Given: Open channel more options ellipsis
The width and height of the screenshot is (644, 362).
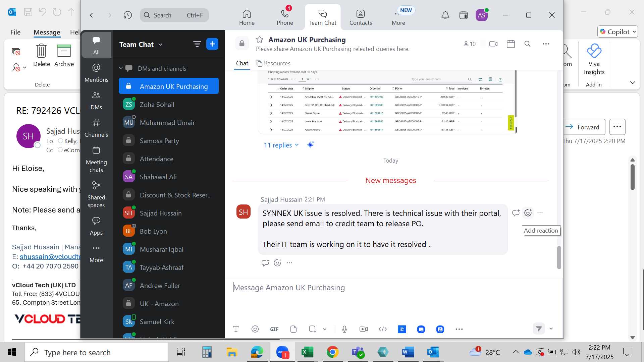Looking at the screenshot, I should tap(546, 44).
